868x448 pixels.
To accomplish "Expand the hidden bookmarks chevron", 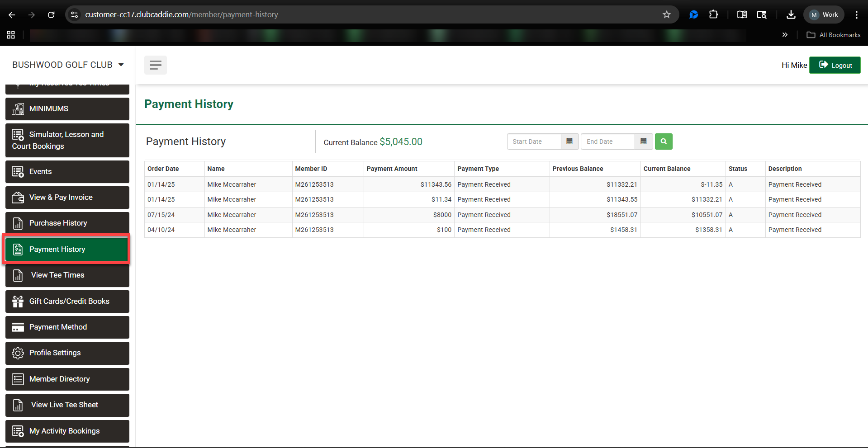I will click(x=785, y=35).
